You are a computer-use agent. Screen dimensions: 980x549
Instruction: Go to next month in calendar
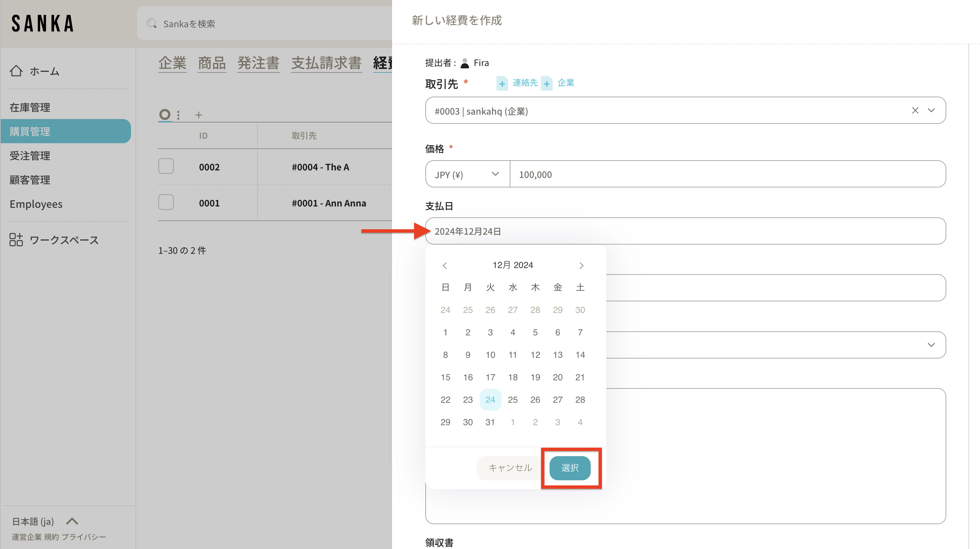click(581, 265)
